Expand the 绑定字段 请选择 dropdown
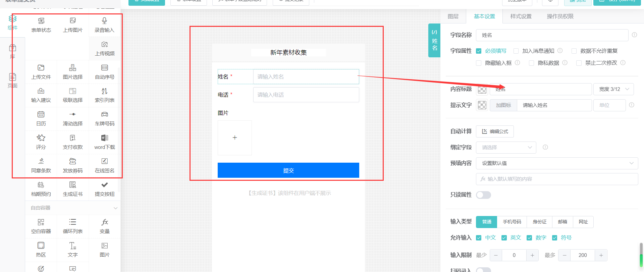The image size is (644, 272). [x=506, y=147]
